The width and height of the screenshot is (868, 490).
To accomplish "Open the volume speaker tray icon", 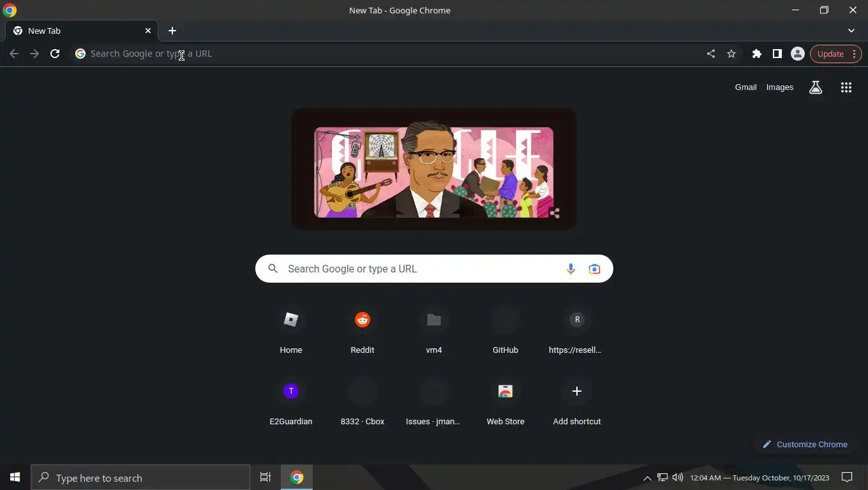I will click(x=678, y=477).
